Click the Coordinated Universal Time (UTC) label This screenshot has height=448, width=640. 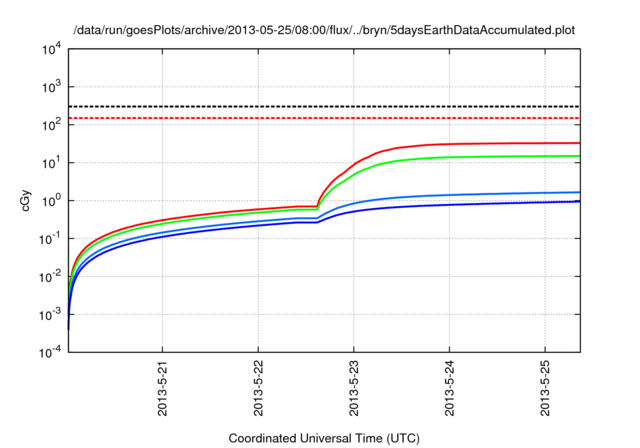coord(324,438)
